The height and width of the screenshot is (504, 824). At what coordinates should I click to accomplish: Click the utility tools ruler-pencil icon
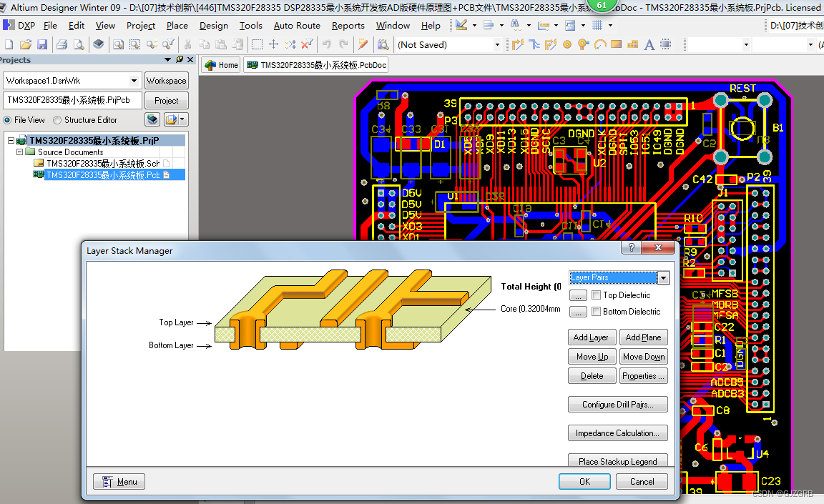point(461,25)
